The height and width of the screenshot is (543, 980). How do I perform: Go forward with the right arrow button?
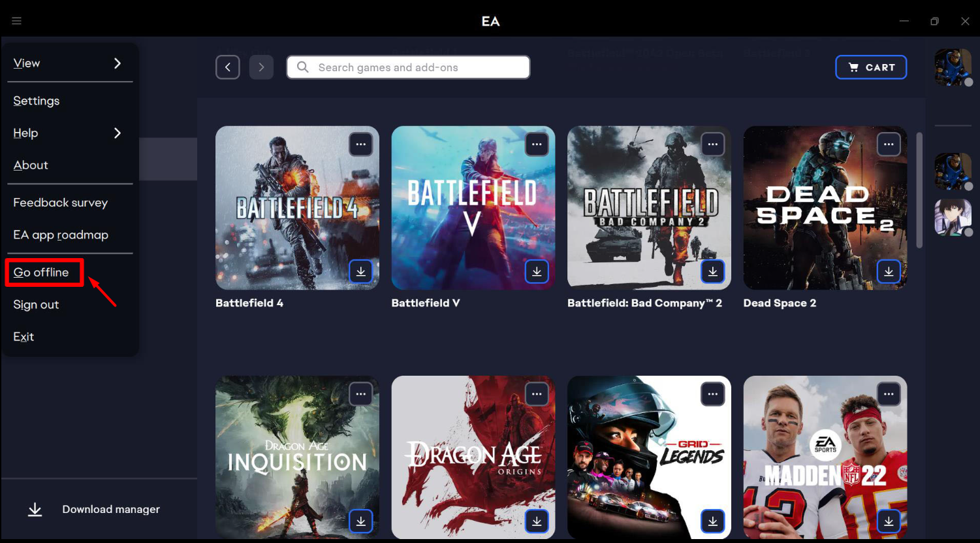(261, 67)
